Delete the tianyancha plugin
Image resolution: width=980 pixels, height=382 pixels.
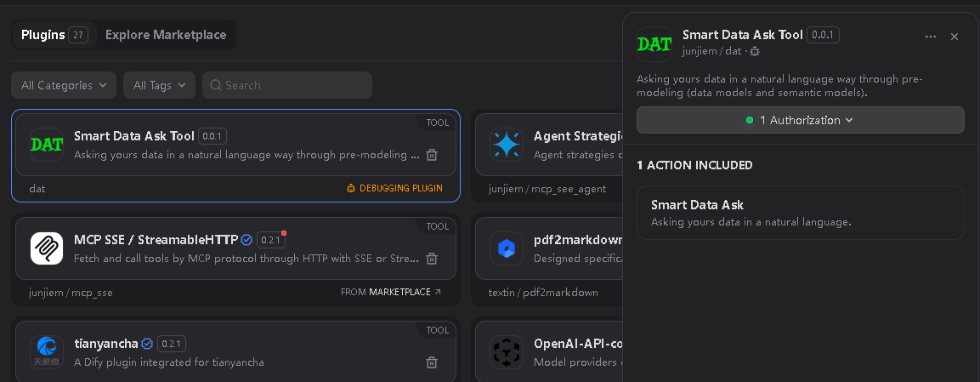point(431,362)
